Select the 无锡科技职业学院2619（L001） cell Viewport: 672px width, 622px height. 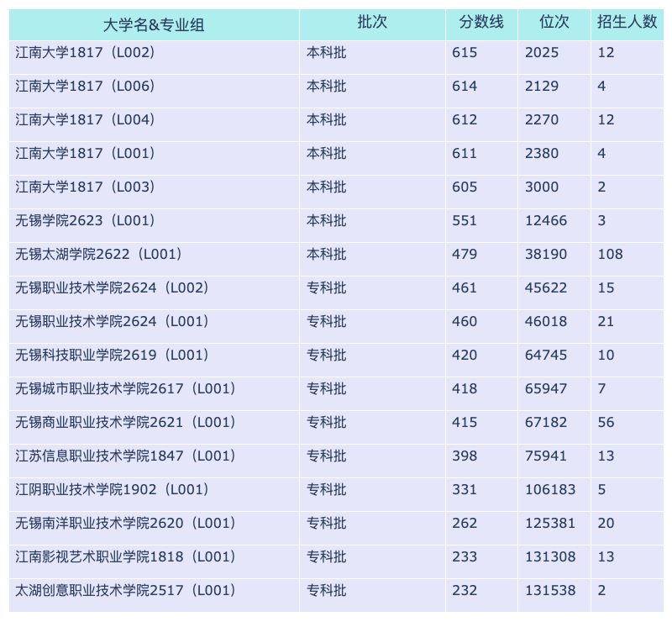(x=154, y=360)
